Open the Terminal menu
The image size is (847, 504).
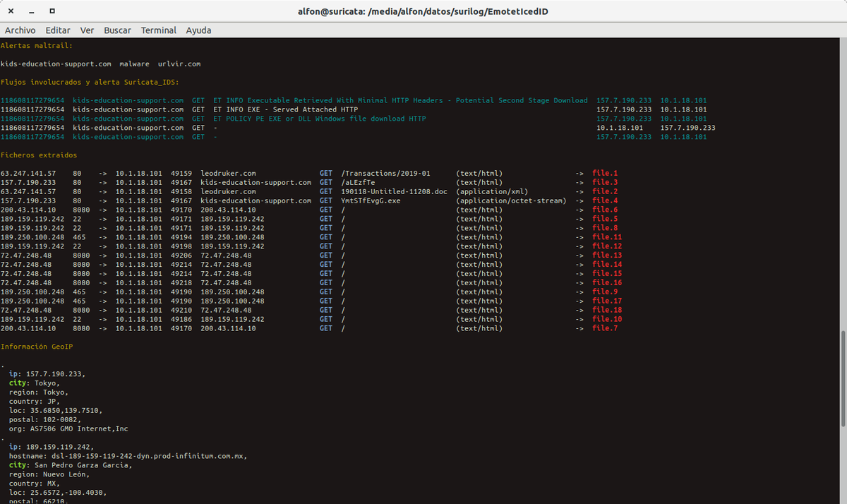(x=159, y=30)
